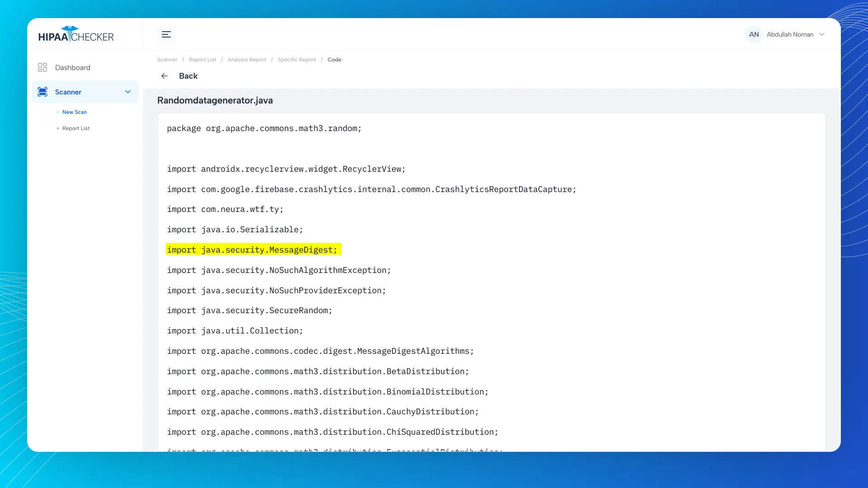This screenshot has height=488, width=868.
Task: Open New Scan submenu item
Action: click(x=75, y=112)
